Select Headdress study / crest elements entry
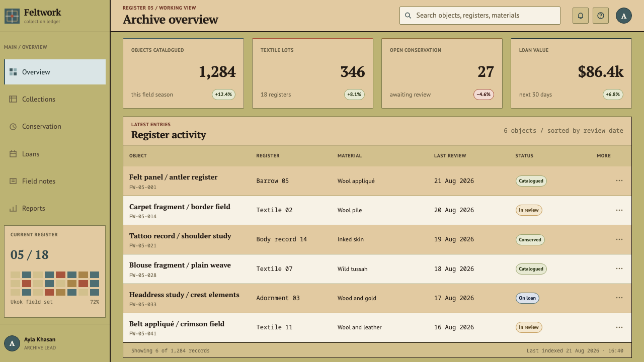This screenshot has width=644, height=362. pos(184,295)
